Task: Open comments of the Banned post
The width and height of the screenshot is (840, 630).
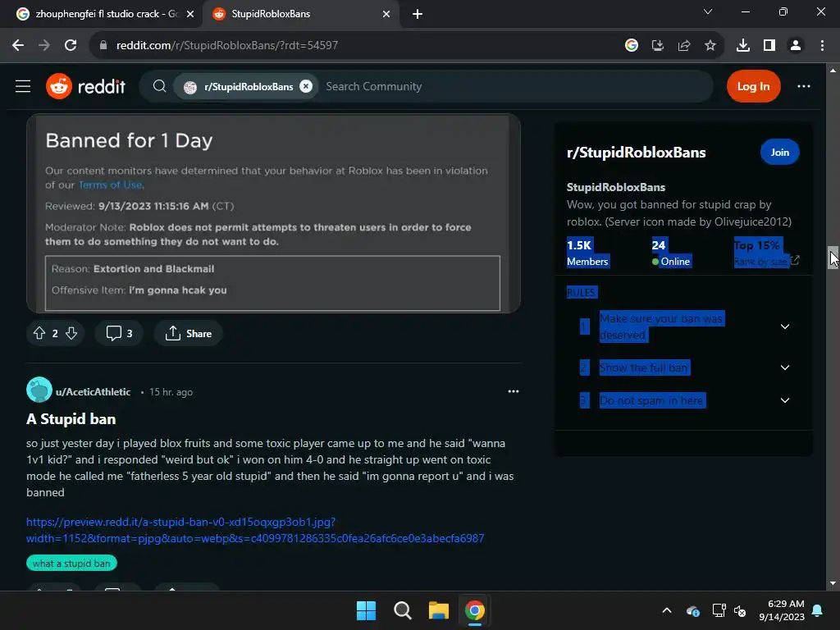Action: click(119, 333)
